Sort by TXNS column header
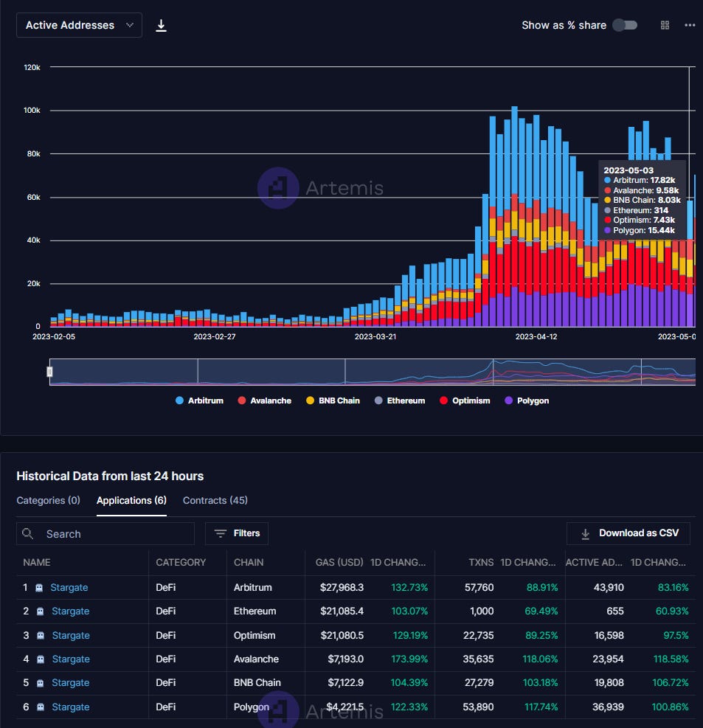The height and width of the screenshot is (728, 703). pyautogui.click(x=481, y=562)
